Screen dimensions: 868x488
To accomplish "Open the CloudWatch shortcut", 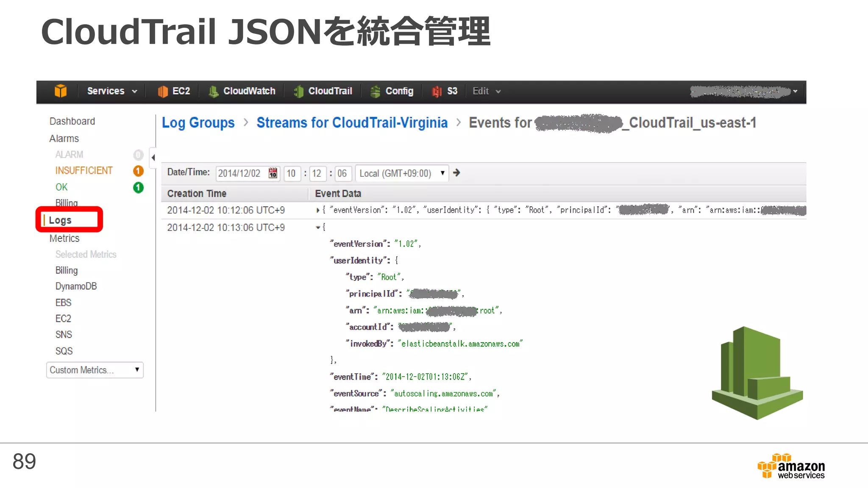I will pyautogui.click(x=242, y=91).
